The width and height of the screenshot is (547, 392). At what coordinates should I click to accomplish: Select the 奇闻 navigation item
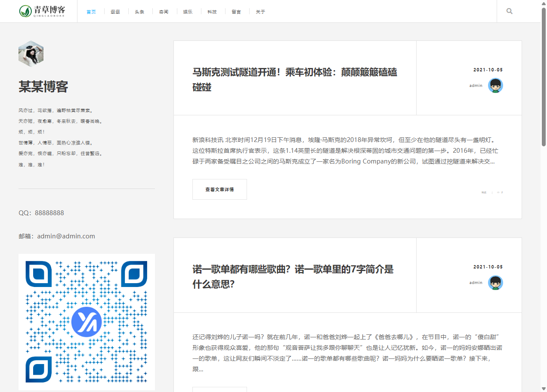164,12
